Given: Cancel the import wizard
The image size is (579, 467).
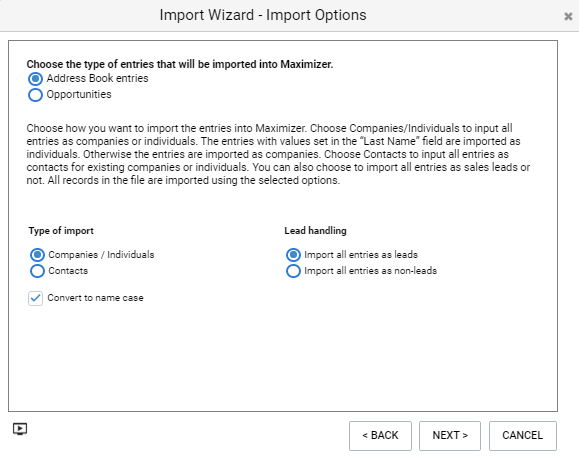Looking at the screenshot, I should tap(523, 436).
